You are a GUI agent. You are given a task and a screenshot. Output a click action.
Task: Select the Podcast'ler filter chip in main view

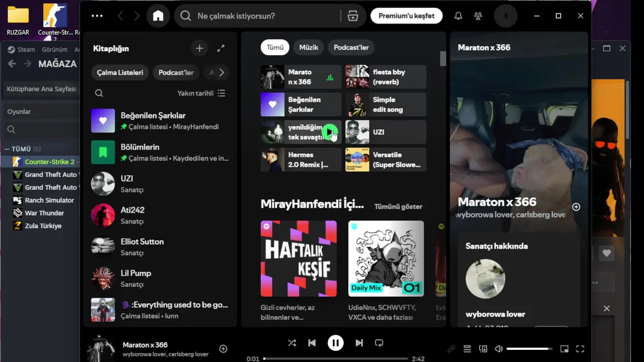(351, 47)
